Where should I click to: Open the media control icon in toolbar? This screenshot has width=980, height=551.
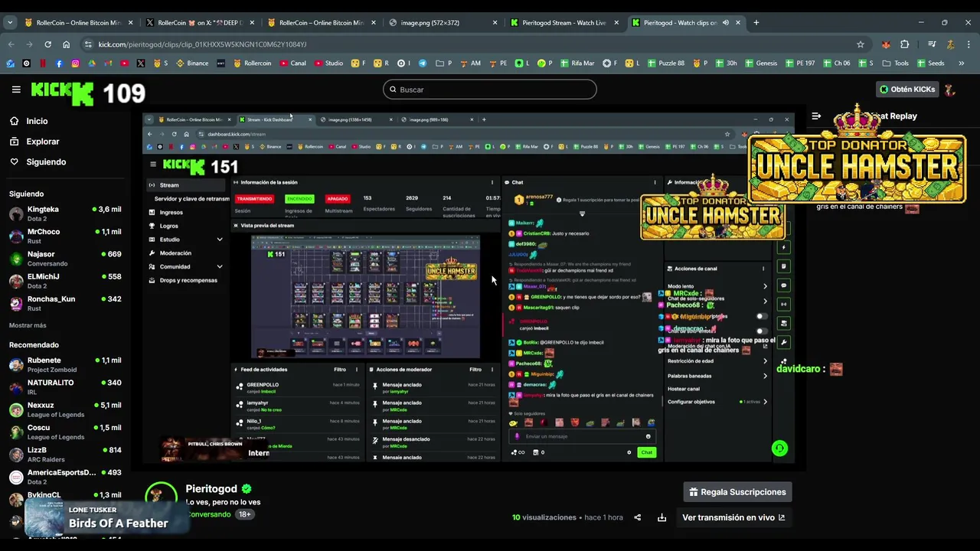tap(932, 44)
